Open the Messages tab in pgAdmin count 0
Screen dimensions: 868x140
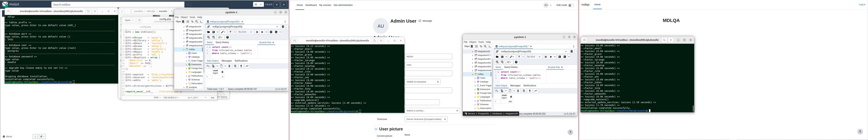[226, 61]
